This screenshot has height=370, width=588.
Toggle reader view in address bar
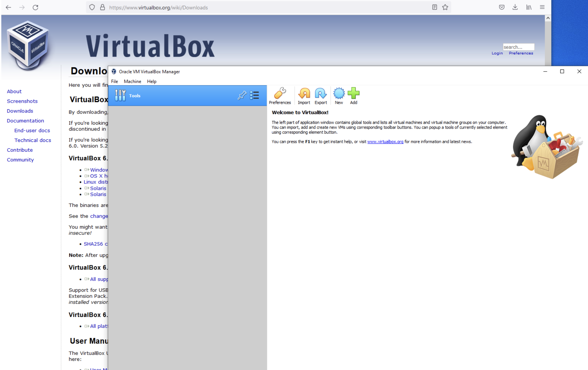coord(434,7)
